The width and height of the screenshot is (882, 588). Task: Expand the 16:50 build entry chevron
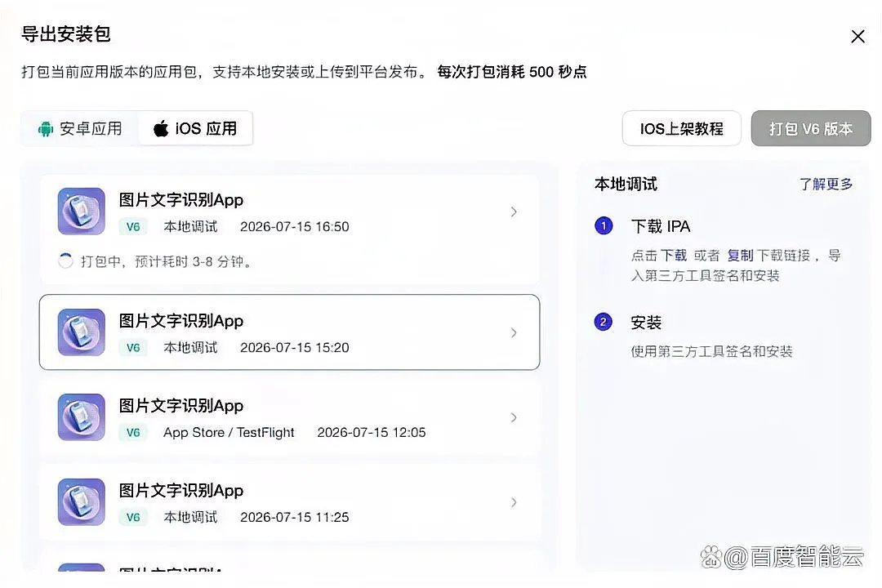[x=514, y=212]
